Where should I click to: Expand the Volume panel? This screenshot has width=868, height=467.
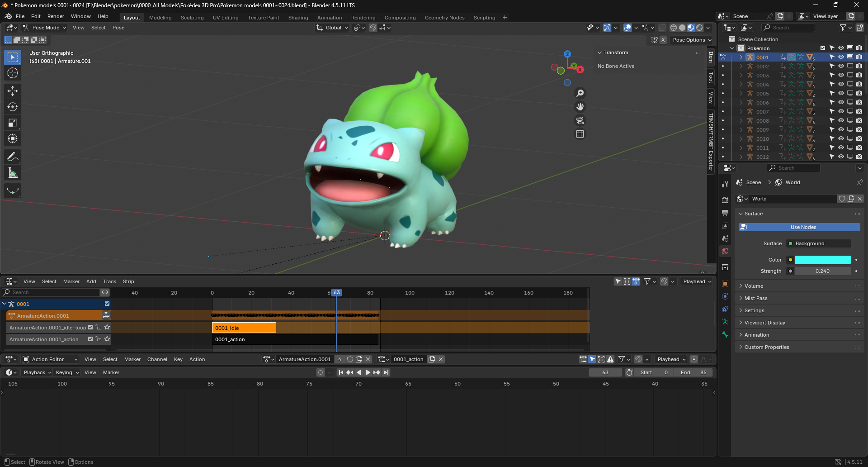click(x=799, y=286)
